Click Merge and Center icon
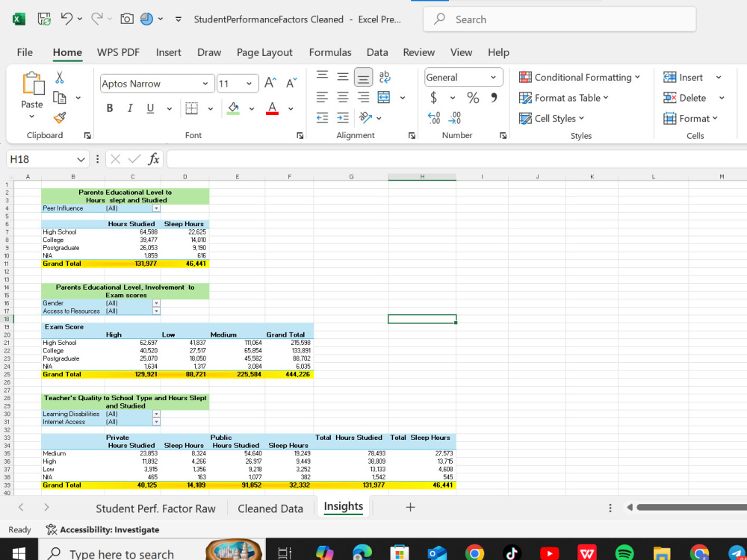Image resolution: width=747 pixels, height=560 pixels. coord(384,97)
